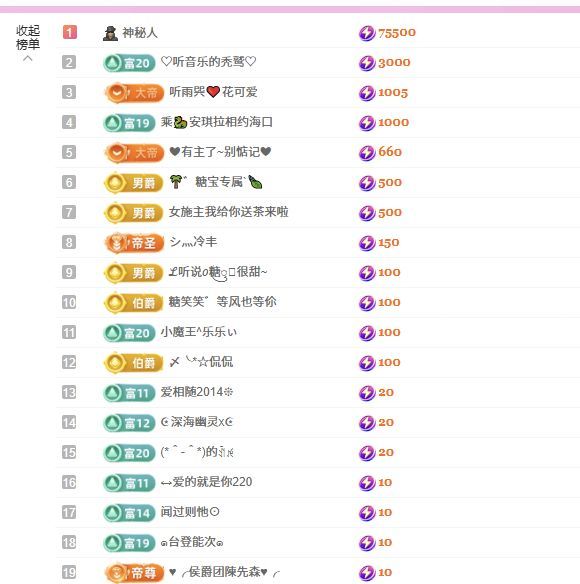
Task: Select user 侯爵团陳先森
Action: 224,572
